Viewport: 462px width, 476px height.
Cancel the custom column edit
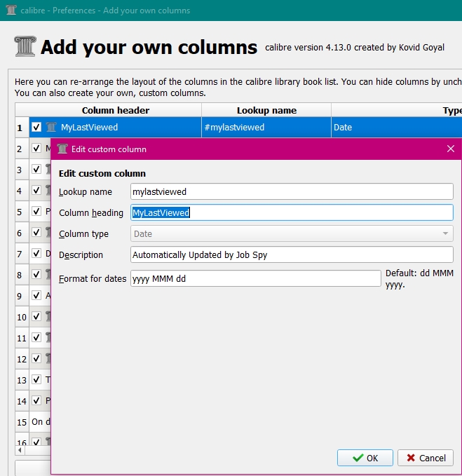426,458
